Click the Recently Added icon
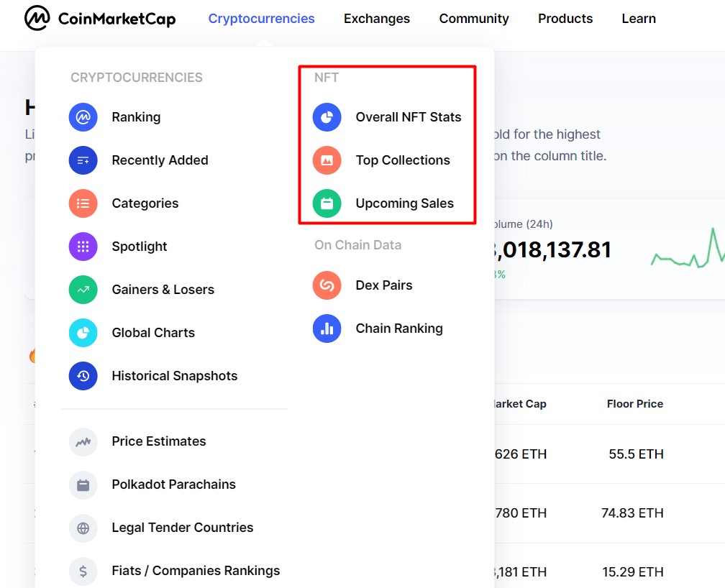Viewport: 725px width, 588px height. pos(83,160)
